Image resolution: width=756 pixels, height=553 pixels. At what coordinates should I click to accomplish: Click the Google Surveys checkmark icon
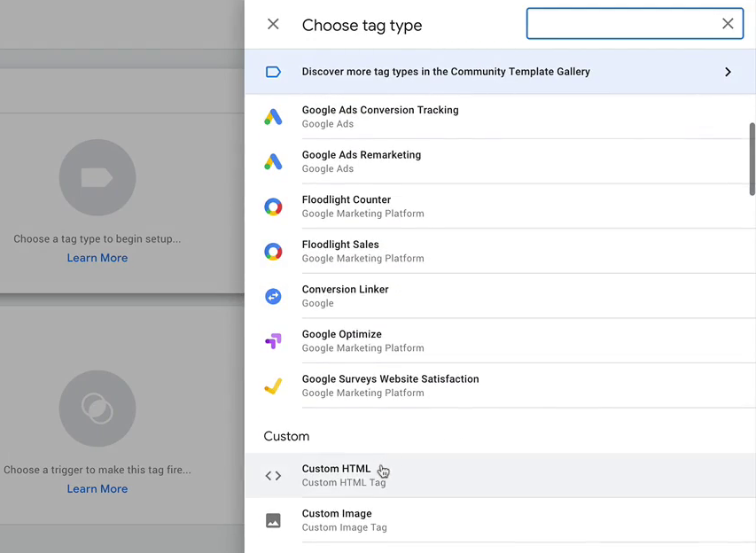[x=273, y=386]
